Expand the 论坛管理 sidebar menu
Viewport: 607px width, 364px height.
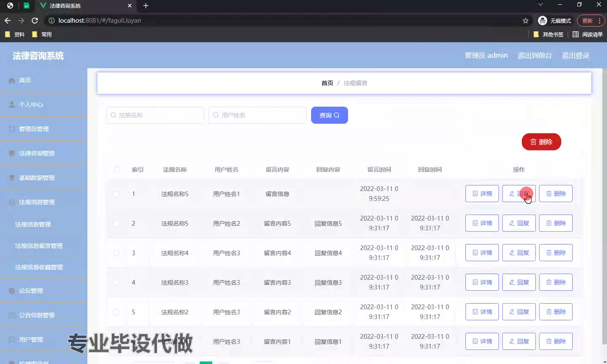click(43, 291)
